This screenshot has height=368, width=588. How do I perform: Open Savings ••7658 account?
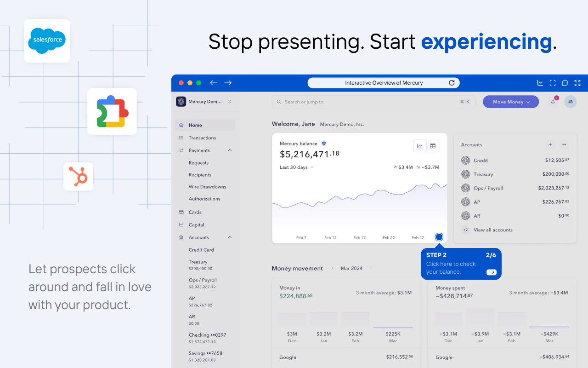[x=205, y=356]
